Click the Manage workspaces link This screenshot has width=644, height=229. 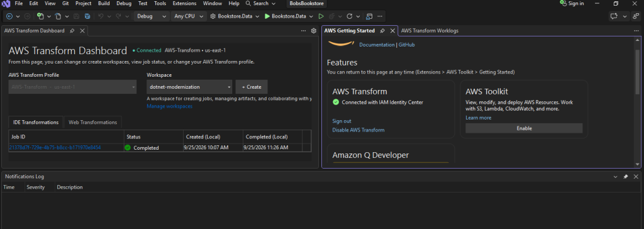click(169, 106)
